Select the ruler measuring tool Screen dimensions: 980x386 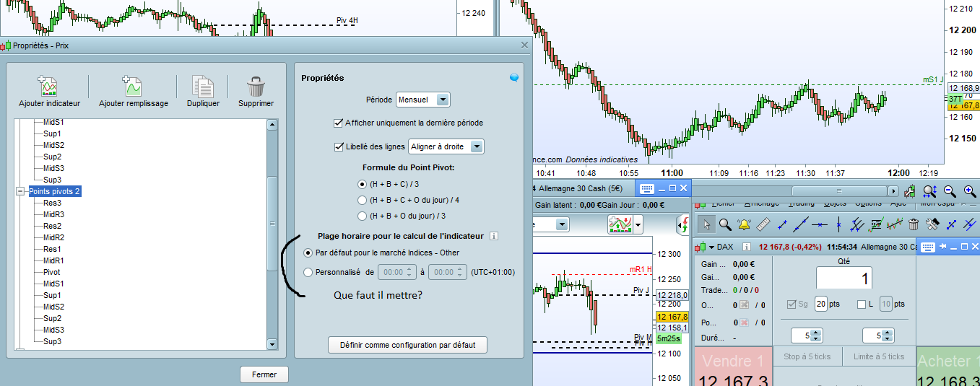763,224
